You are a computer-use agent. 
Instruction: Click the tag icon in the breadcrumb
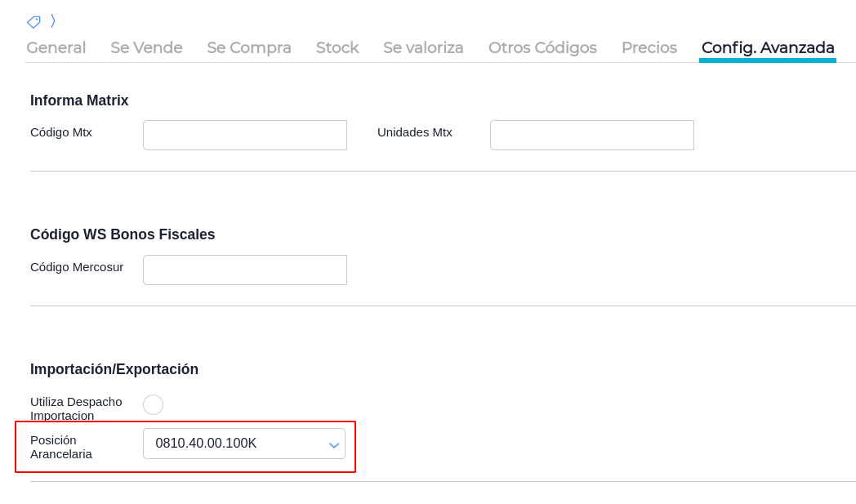pyautogui.click(x=33, y=22)
